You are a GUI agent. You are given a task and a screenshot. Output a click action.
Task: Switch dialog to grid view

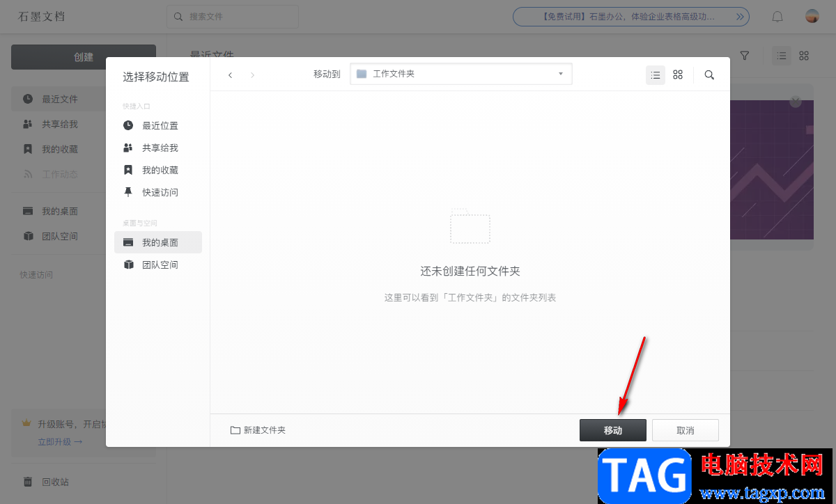tap(678, 74)
